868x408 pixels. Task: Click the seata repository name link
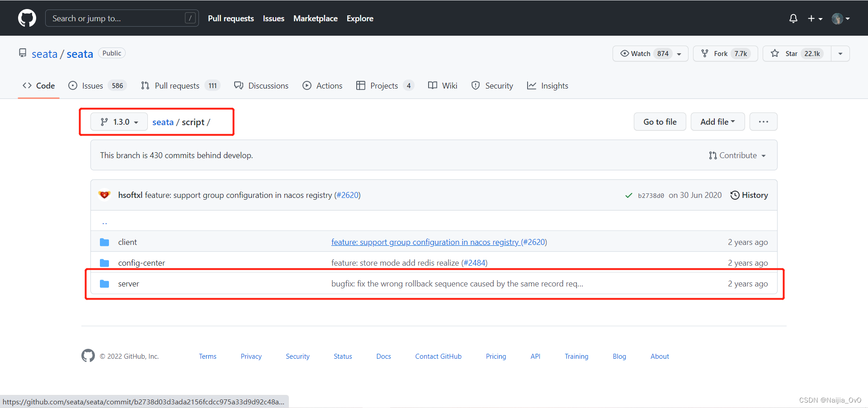80,54
